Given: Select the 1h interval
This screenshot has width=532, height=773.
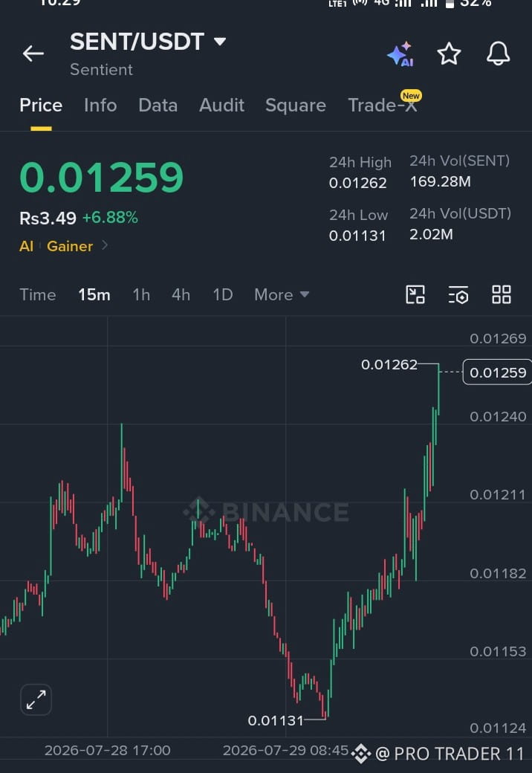Looking at the screenshot, I should pyautogui.click(x=141, y=295).
